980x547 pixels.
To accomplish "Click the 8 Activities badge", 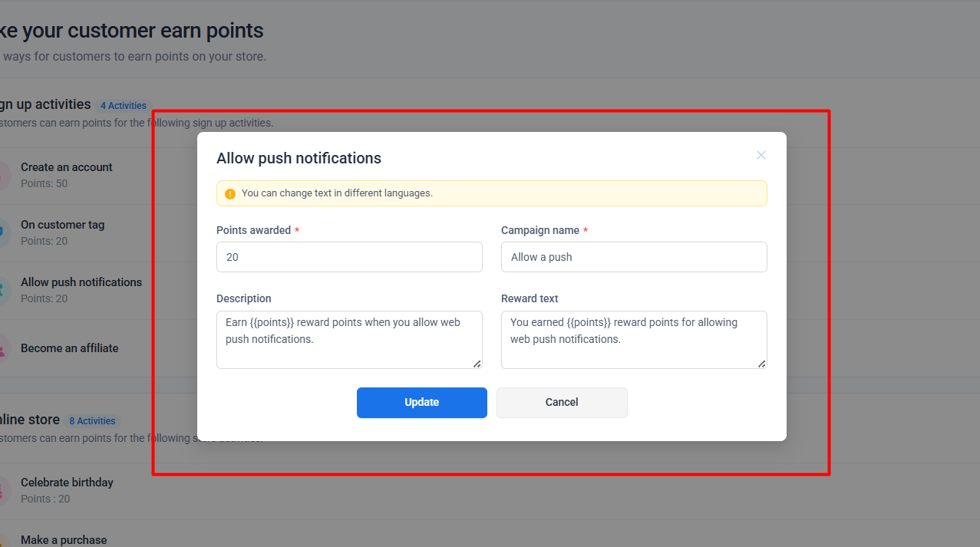I will click(x=92, y=421).
